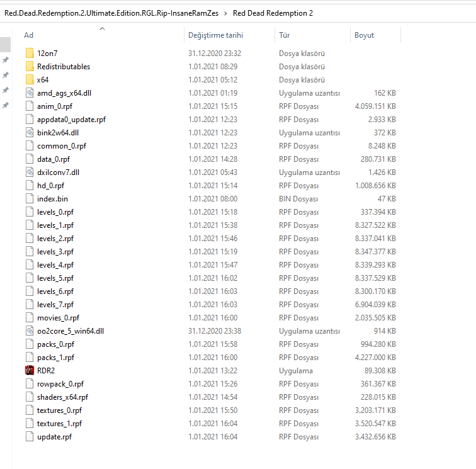This screenshot has height=469, width=476.
Task: Select the levels_4.rpf file name
Action: 55,264
